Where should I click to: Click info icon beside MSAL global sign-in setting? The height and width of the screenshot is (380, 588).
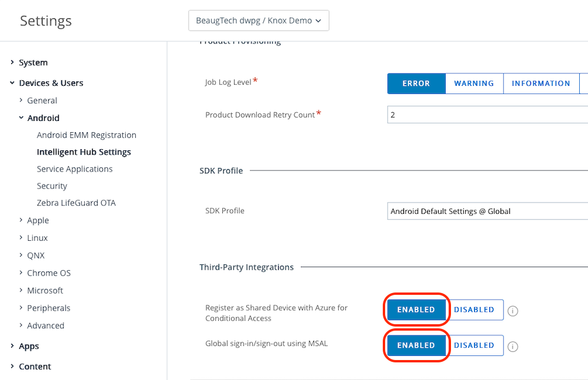coord(513,347)
